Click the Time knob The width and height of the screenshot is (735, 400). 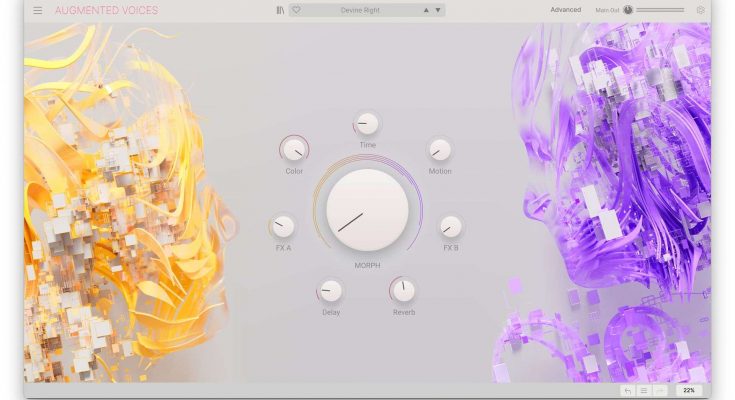[x=367, y=124]
